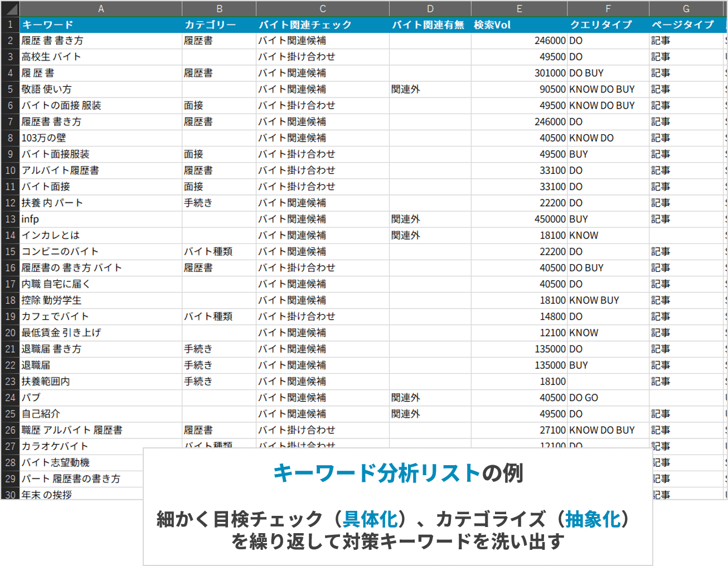728x566 pixels.
Task: Select cell パブ
Action: (101, 398)
